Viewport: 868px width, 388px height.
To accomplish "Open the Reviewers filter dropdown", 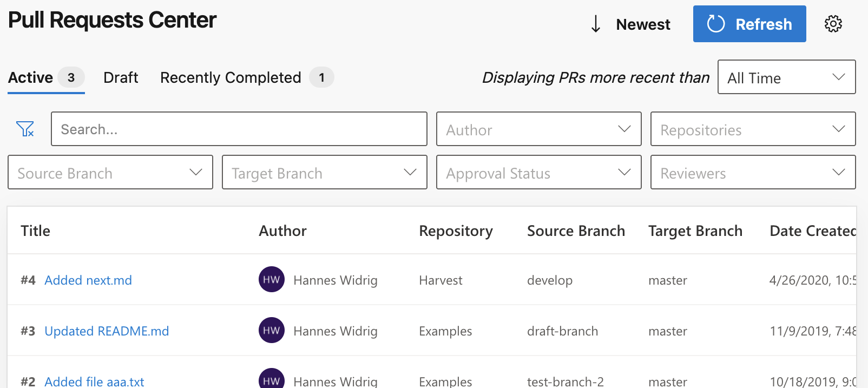I will click(752, 172).
